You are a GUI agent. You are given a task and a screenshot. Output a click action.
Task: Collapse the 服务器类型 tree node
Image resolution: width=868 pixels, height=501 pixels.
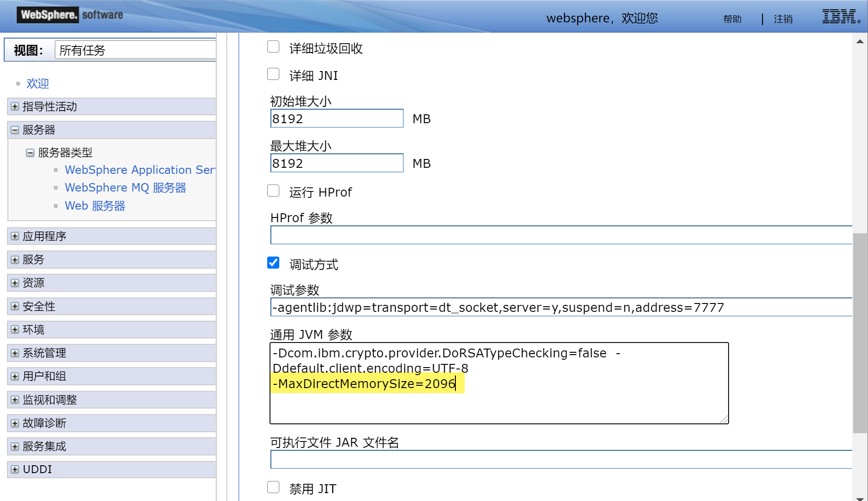click(x=30, y=152)
